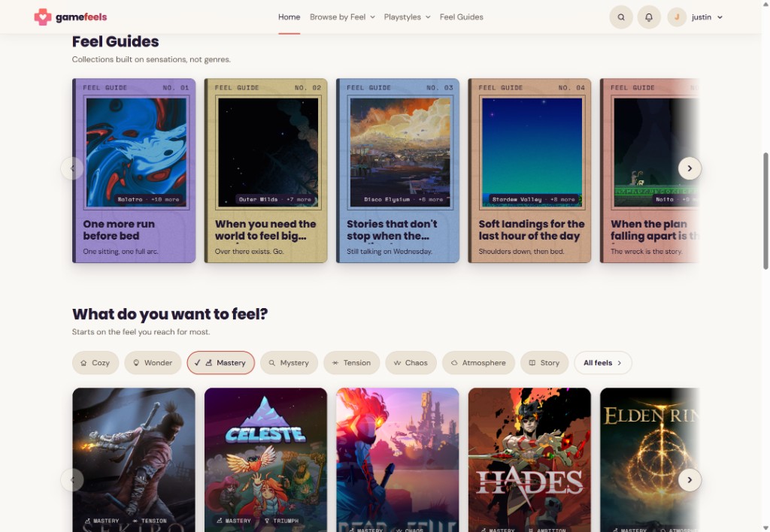Select the Tension feel chip
The image size is (770, 532).
point(351,363)
